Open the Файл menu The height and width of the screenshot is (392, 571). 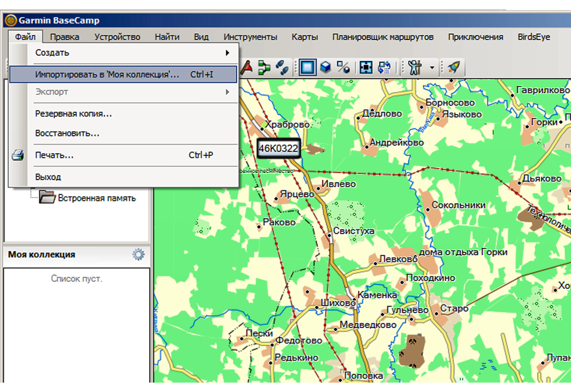point(25,37)
